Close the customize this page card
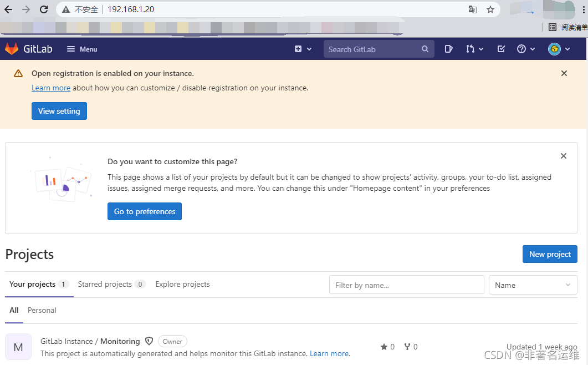 coord(563,156)
